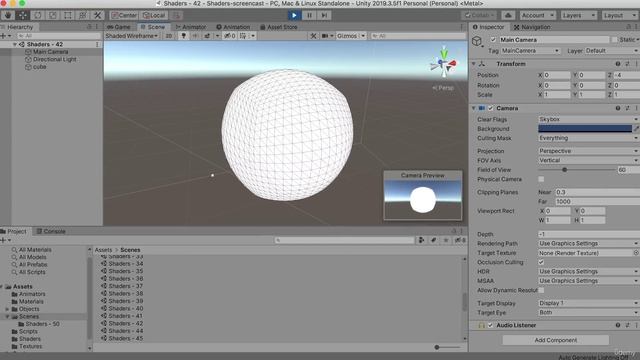Open the custom editor tools icon

tap(98, 16)
